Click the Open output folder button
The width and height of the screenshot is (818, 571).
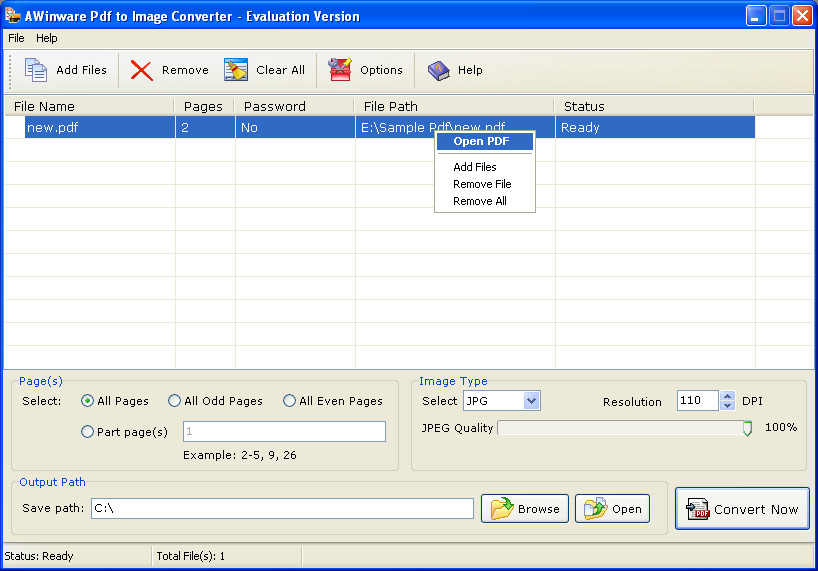point(612,508)
